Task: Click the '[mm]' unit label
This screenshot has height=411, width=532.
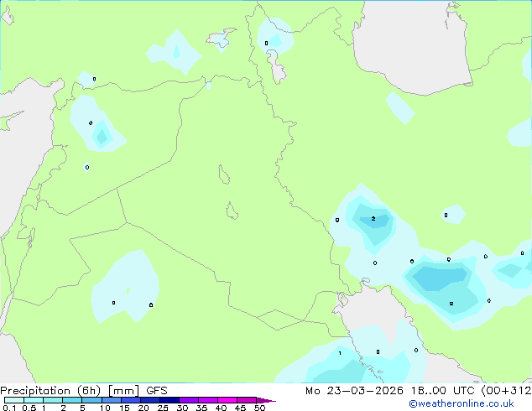Action: 123,391
